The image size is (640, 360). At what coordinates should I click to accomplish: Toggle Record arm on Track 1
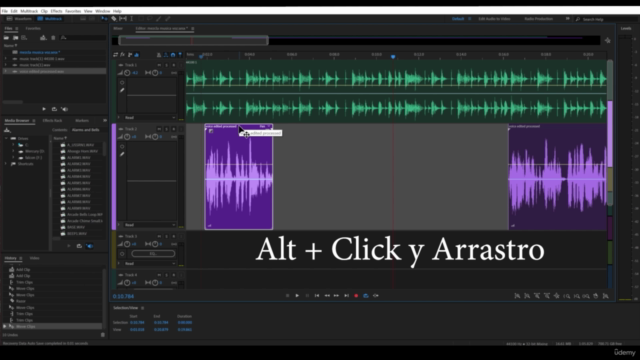[174, 65]
